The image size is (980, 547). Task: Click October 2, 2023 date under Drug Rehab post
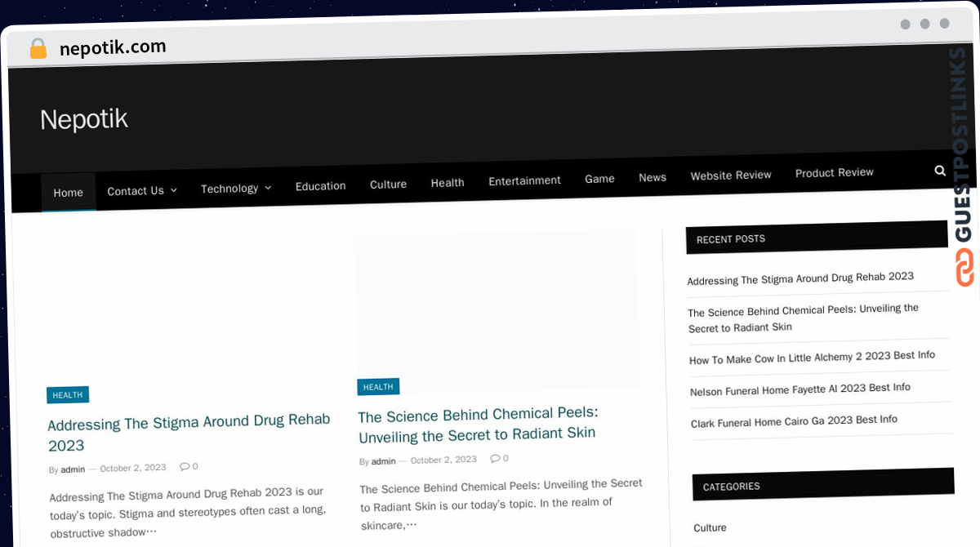click(133, 468)
